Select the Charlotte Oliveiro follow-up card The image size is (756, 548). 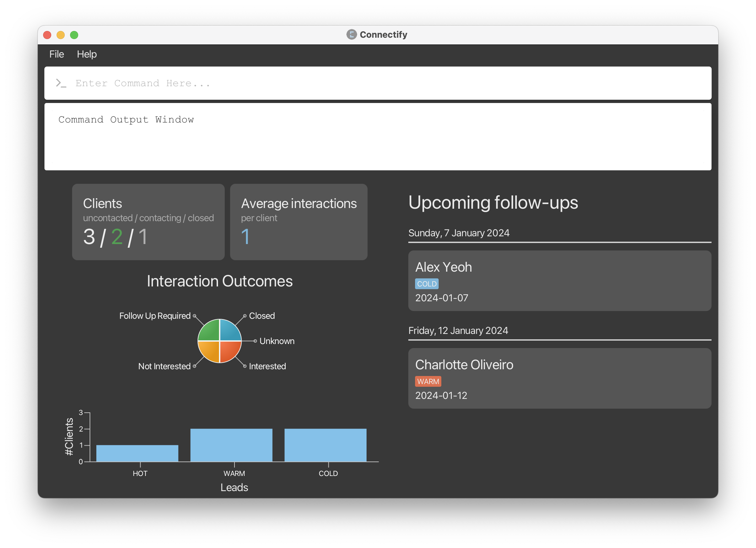559,378
